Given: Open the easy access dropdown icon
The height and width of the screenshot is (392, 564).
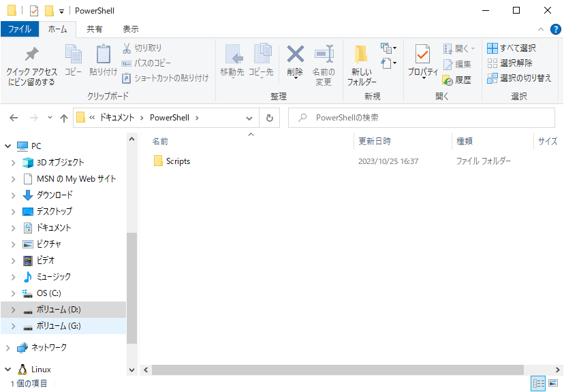Looking at the screenshot, I should [388, 63].
